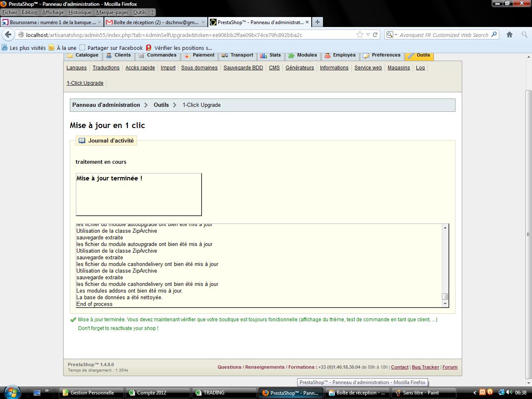Open the Paiement admin tab
This screenshot has width=532, height=399.
[x=199, y=55]
